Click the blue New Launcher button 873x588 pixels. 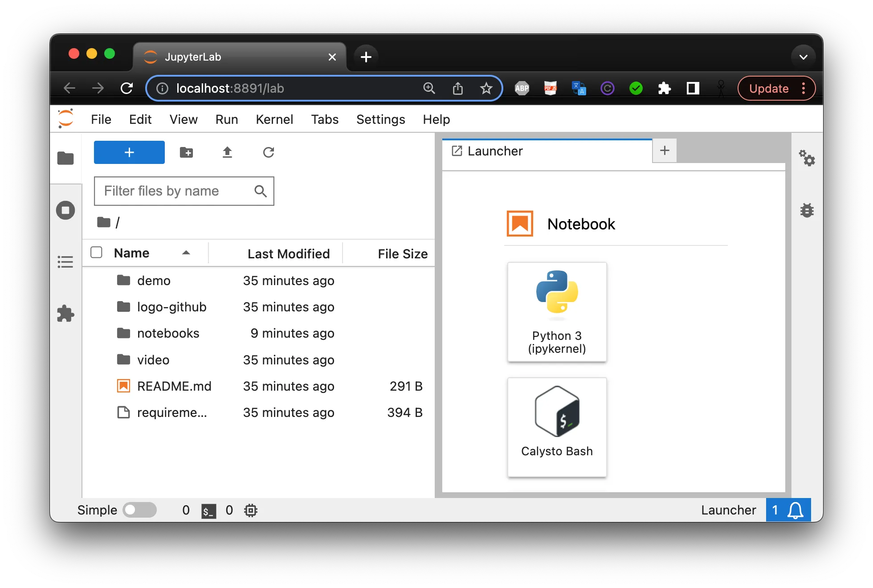(129, 152)
